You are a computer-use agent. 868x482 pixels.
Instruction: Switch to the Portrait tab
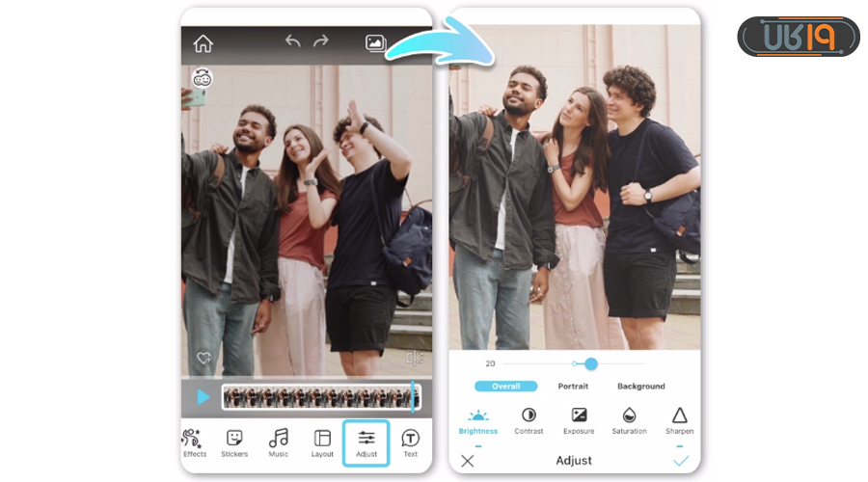tap(573, 387)
